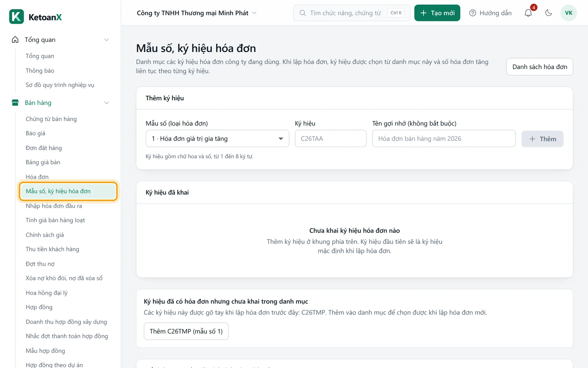The image size is (588, 368).
Task: Open Tổng quan submenu item
Action: (40, 56)
